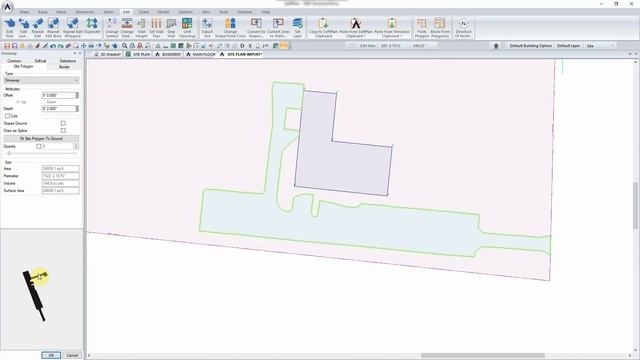Click the Block From Polygon(s) icon
The image size is (640, 360).
(440, 27)
